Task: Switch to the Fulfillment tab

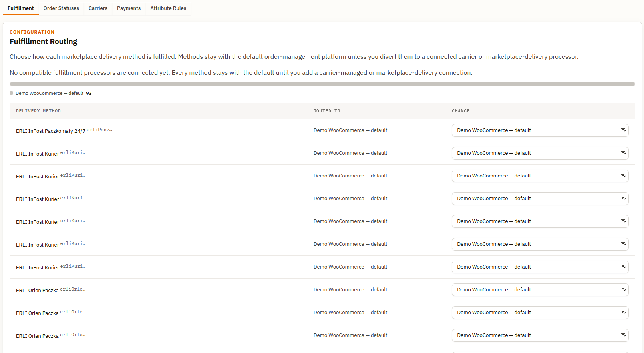Action: pos(21,8)
